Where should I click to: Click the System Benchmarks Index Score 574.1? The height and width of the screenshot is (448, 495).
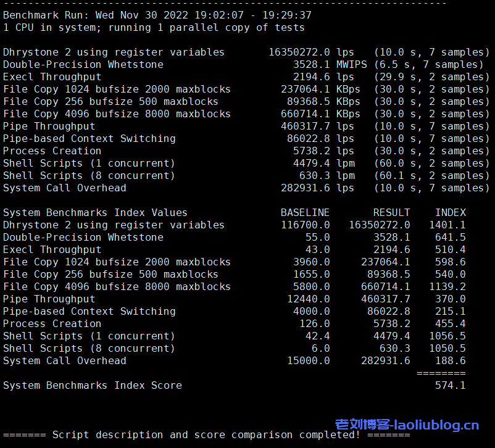point(449,385)
